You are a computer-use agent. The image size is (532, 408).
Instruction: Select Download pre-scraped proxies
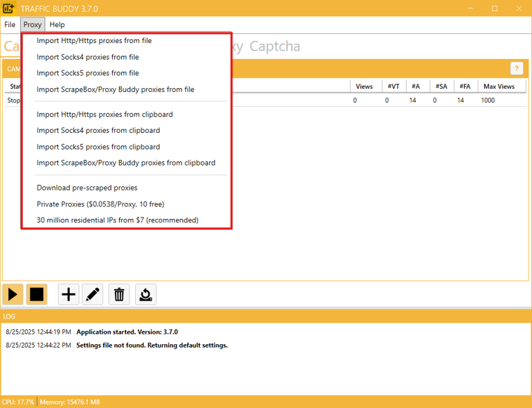point(87,188)
